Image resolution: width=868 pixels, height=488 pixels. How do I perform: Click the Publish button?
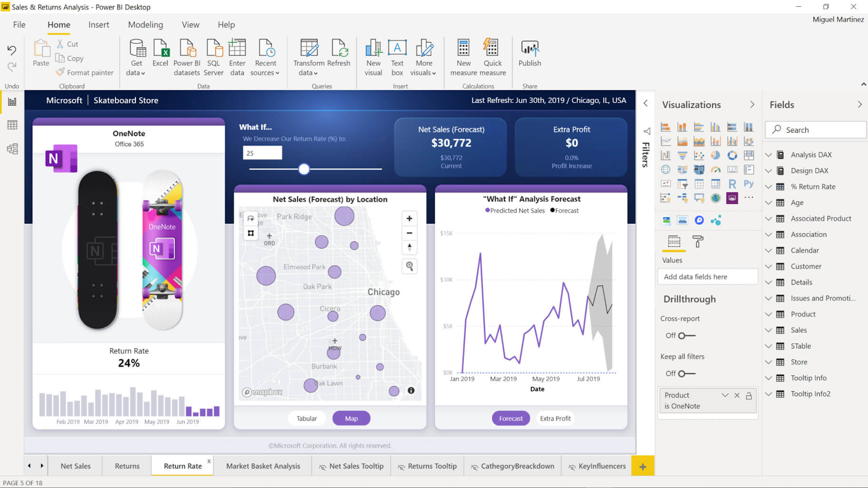click(529, 55)
